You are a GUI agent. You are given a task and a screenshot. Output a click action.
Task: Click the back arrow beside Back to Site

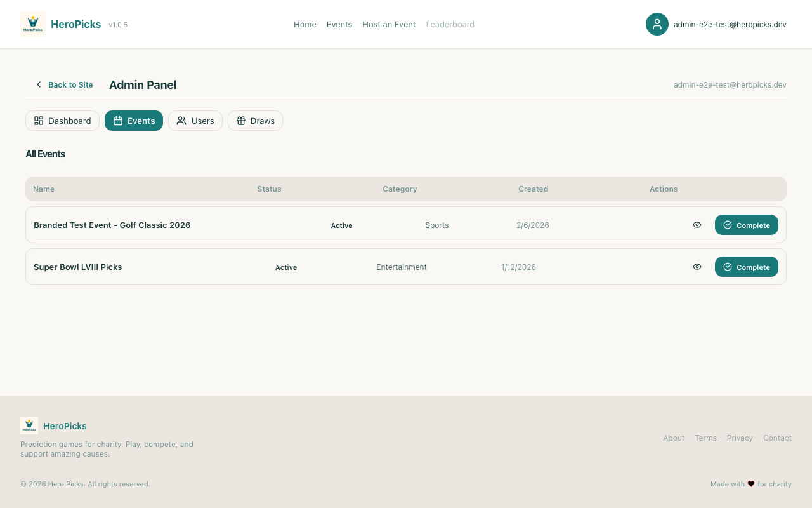(39, 84)
